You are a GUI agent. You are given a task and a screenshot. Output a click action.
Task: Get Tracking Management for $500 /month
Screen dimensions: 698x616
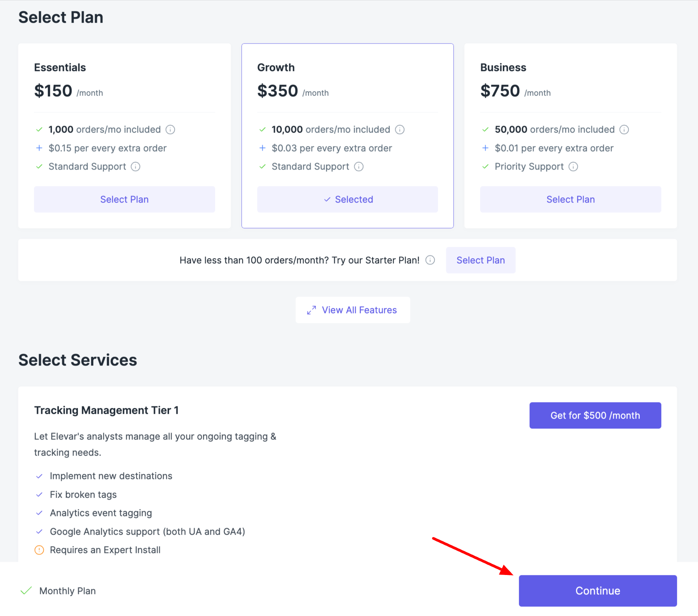(595, 415)
